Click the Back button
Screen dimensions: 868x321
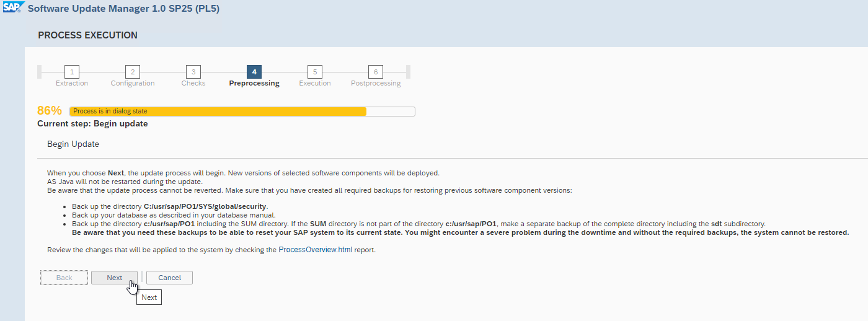(x=64, y=278)
